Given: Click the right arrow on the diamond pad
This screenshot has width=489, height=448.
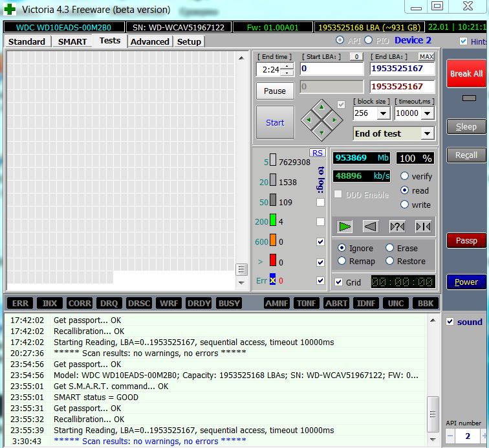Looking at the screenshot, I should coord(334,120).
